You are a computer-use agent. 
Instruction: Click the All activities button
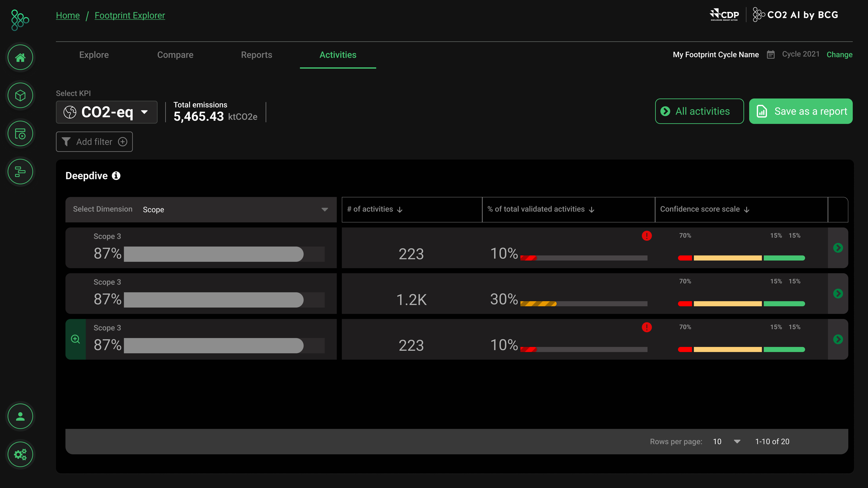[699, 111]
